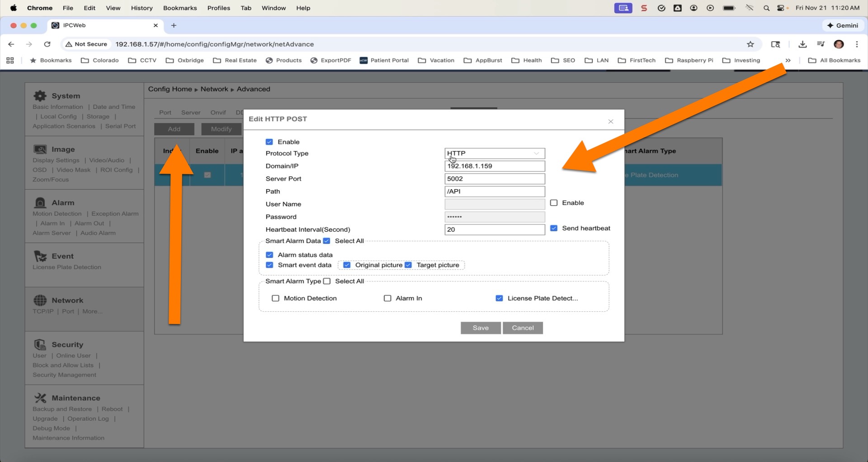This screenshot has height=462, width=868.
Task: Open Chrome downloads icon in toolbar
Action: [x=802, y=44]
